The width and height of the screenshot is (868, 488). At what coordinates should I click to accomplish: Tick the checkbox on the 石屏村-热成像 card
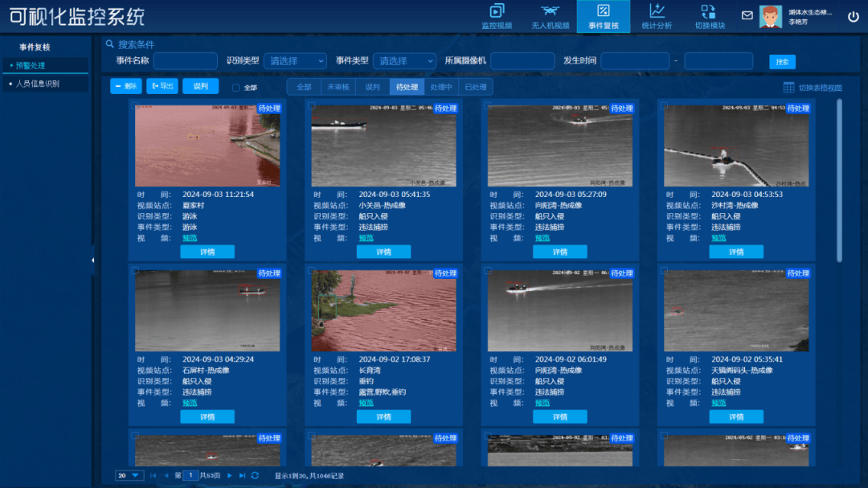[135, 271]
